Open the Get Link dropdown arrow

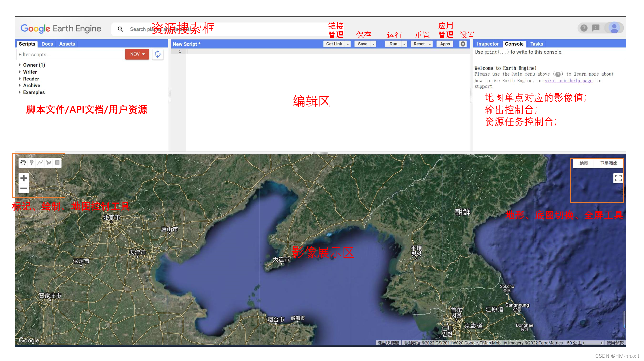point(348,44)
